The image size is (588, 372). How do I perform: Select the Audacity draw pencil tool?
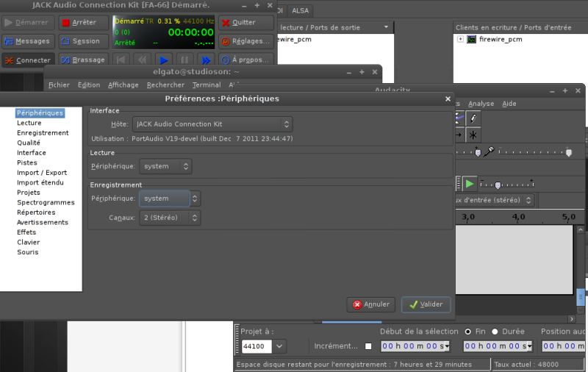[473, 118]
